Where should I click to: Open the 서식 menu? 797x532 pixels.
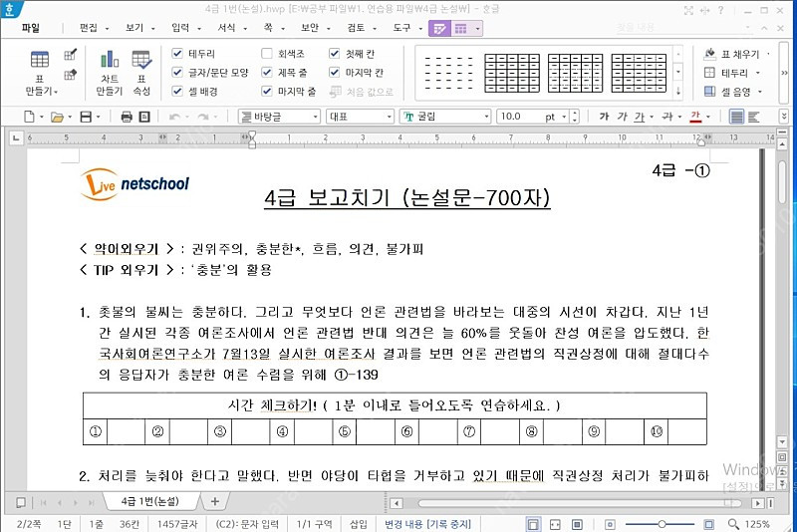[x=226, y=28]
